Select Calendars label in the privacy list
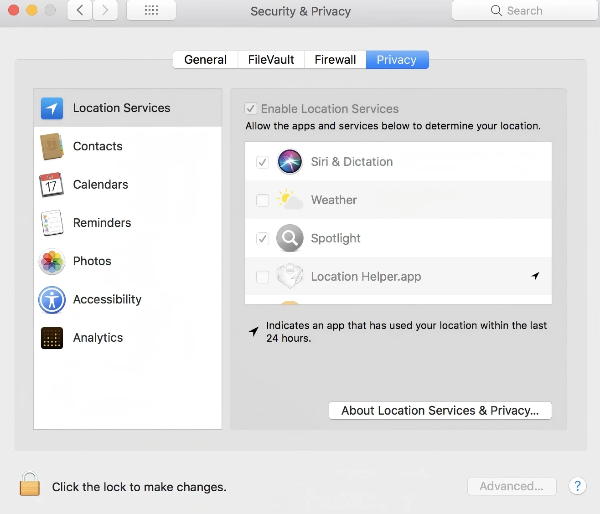This screenshot has height=514, width=600. tap(101, 184)
